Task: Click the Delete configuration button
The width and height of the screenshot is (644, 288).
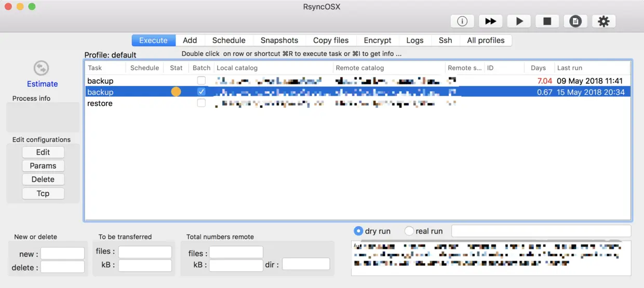Action: (x=43, y=180)
